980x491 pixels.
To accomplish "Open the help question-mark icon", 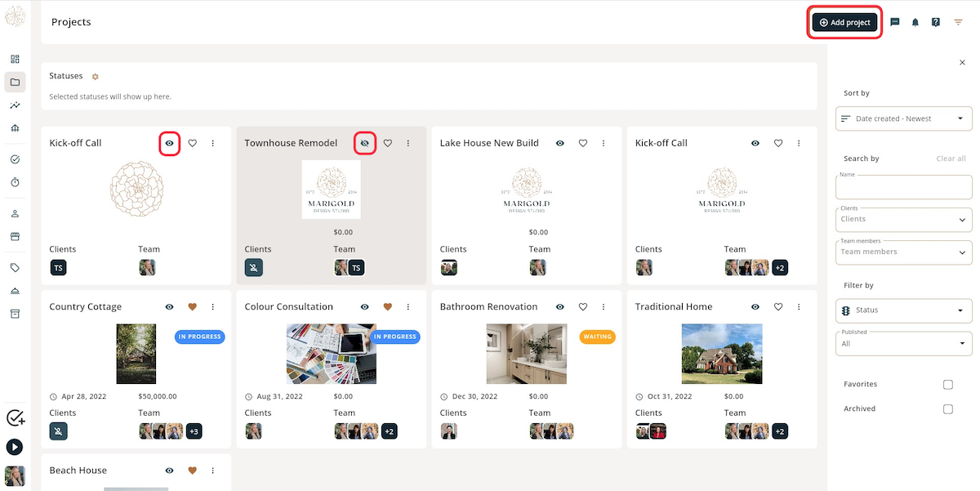I will (936, 22).
